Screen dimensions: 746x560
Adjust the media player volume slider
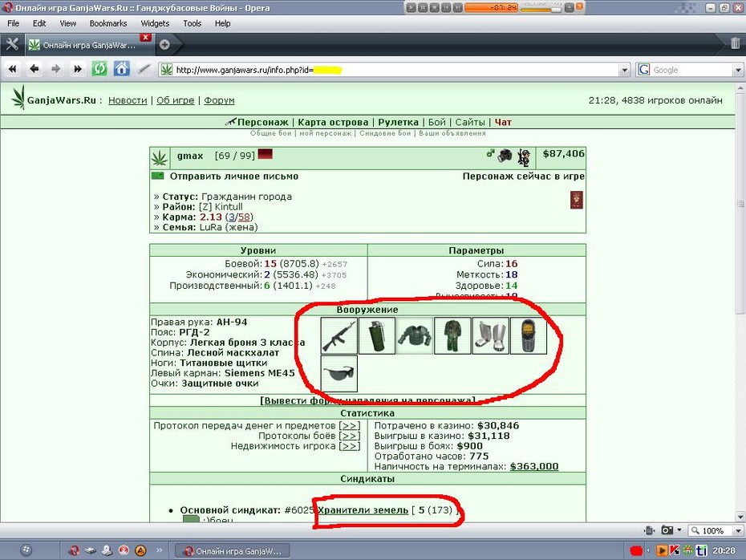541,9
